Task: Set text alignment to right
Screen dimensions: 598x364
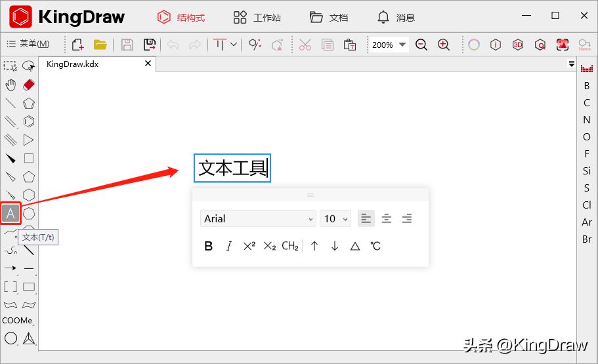Action: (406, 218)
